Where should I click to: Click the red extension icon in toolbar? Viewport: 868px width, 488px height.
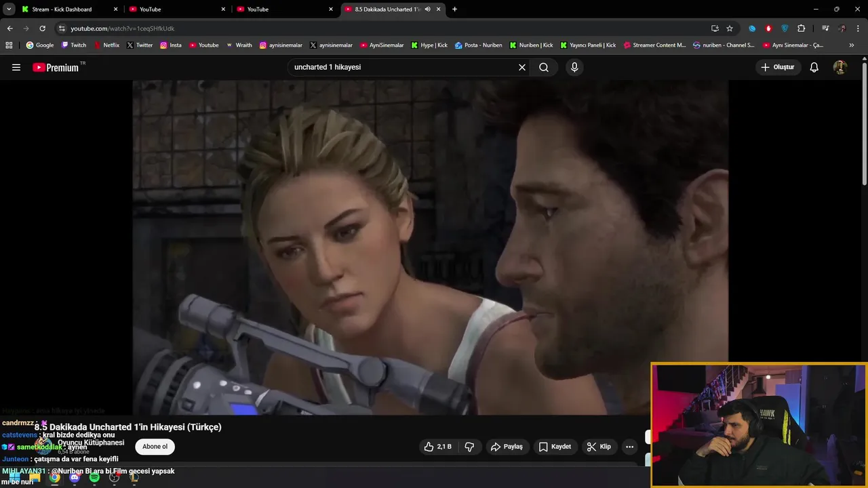[x=768, y=28]
